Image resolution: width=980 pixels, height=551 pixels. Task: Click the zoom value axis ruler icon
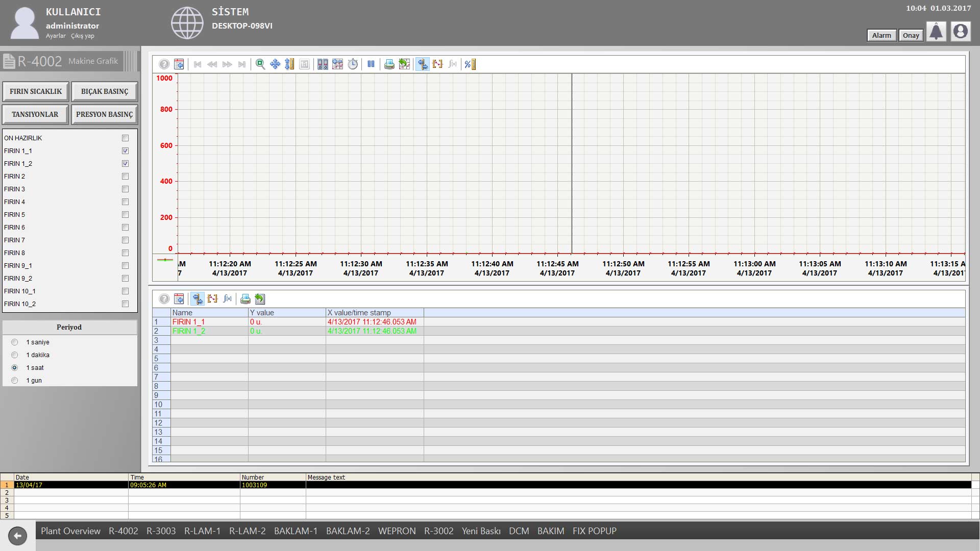pos(289,64)
